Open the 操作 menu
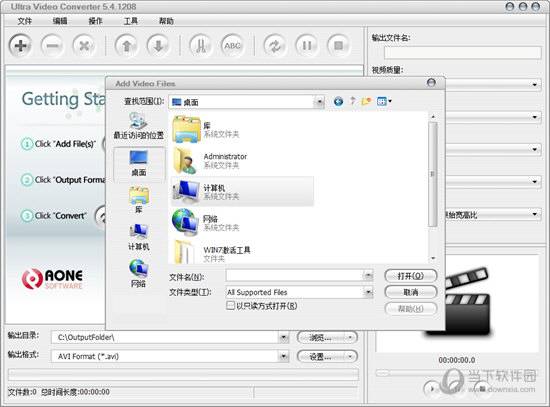550x407 pixels. click(95, 21)
